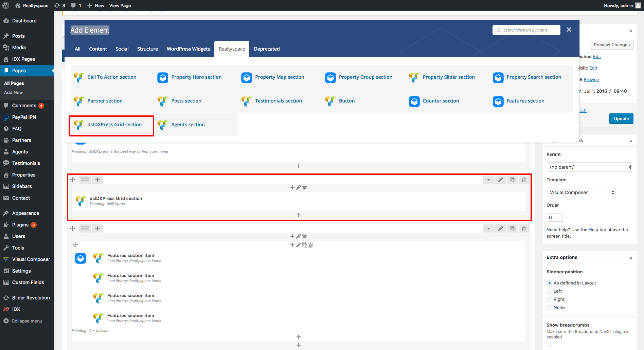
Task: Edit the dsIDXPress Grid row with pencil
Action: 501,180
